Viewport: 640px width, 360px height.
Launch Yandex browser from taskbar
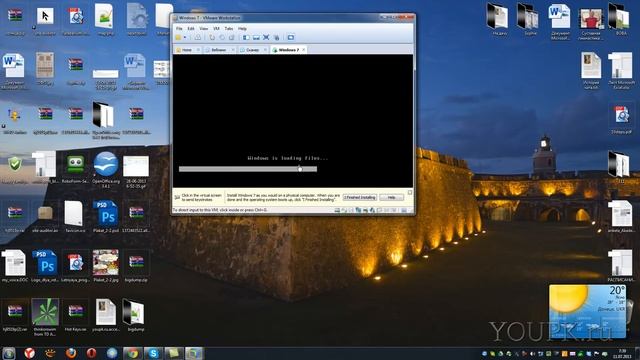[x=29, y=353]
